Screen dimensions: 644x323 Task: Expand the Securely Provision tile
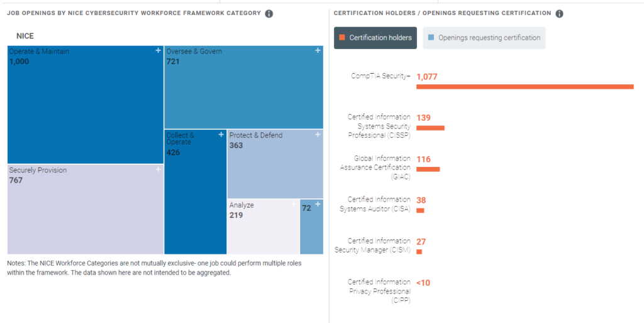158,169
